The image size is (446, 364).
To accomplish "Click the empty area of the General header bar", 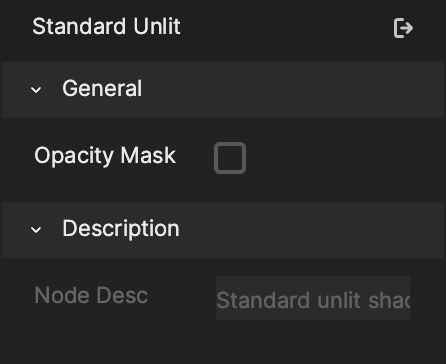I will (293, 90).
